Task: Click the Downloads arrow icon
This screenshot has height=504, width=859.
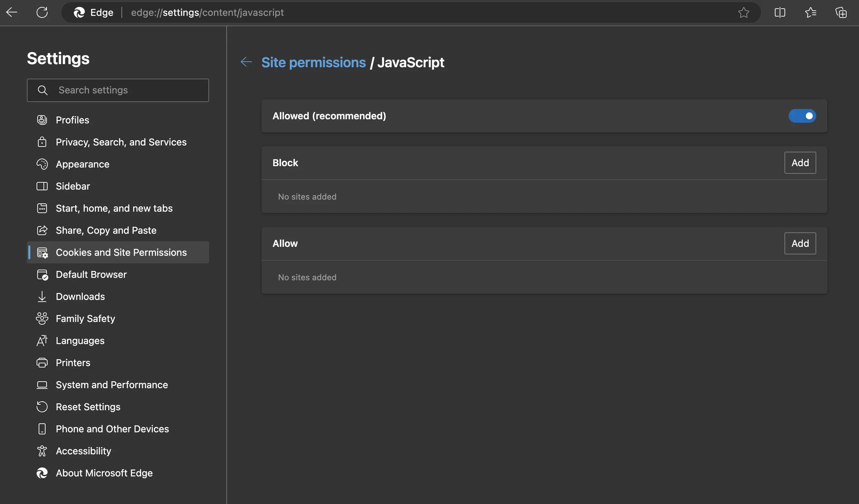Action: click(42, 296)
